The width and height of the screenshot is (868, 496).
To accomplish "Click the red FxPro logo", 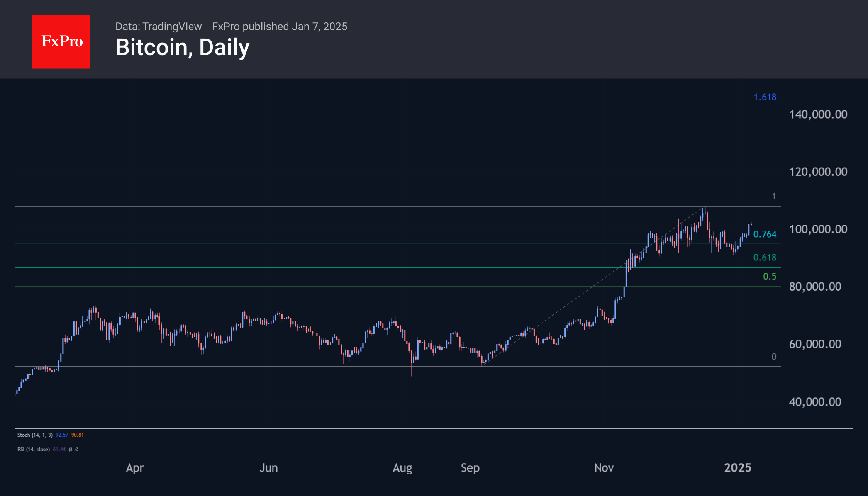I will [x=61, y=41].
